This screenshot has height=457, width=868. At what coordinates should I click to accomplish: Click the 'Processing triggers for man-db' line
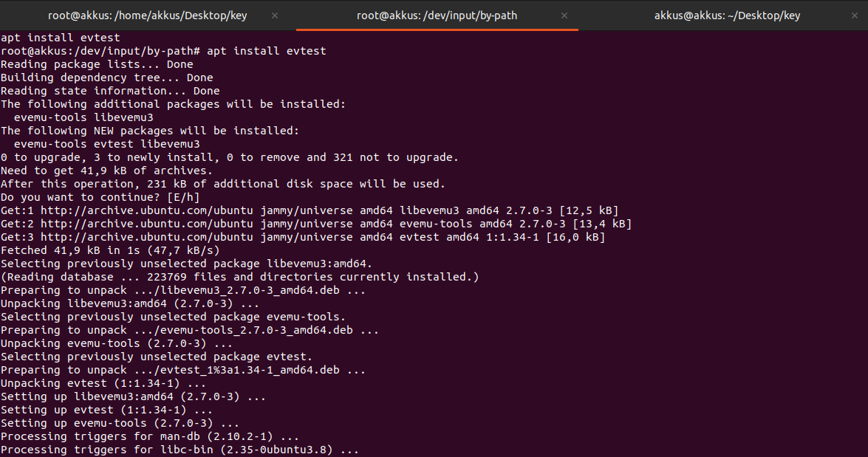coord(149,436)
